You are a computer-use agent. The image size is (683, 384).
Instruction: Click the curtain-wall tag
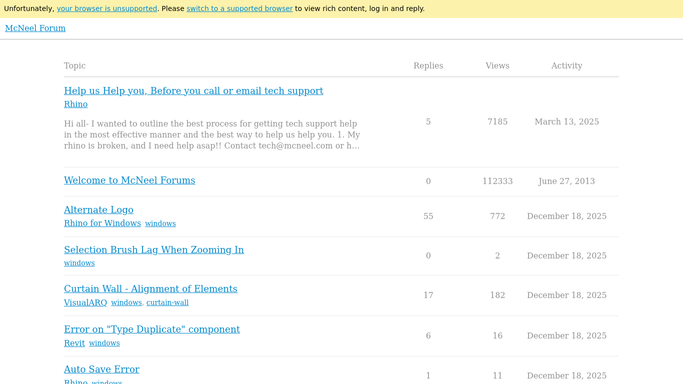tap(167, 303)
